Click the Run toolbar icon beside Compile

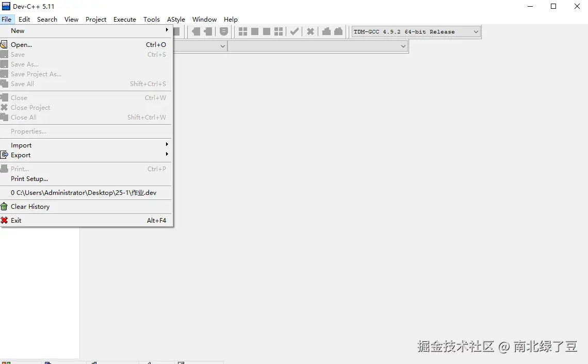[255, 31]
